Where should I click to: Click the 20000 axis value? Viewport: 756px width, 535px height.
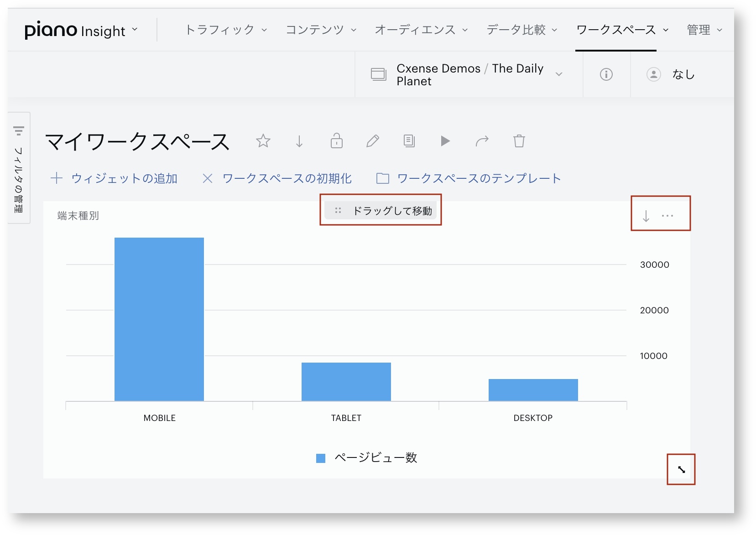click(x=655, y=310)
